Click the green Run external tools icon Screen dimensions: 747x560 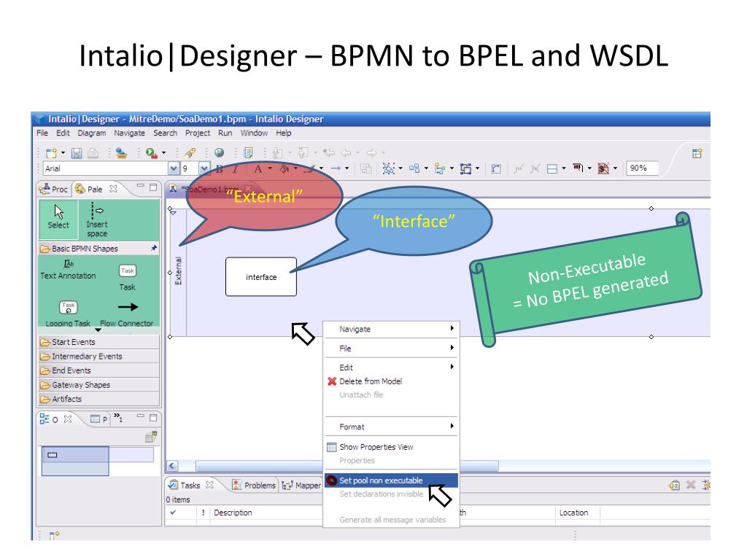click(x=152, y=153)
